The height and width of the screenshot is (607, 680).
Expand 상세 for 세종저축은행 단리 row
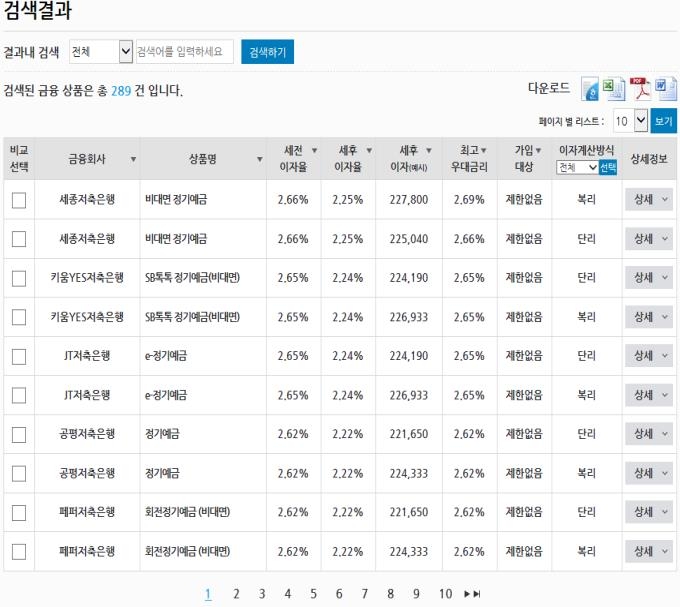649,238
